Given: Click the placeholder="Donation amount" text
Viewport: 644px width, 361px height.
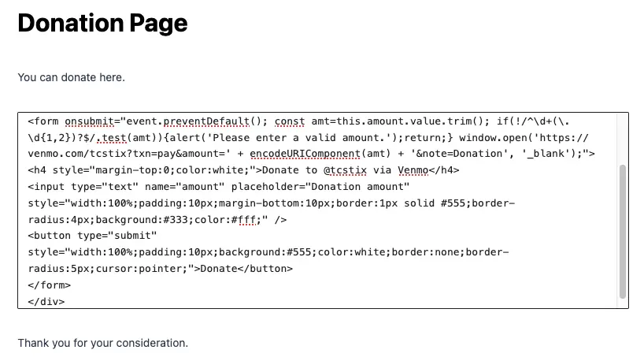Looking at the screenshot, I should [320, 187].
